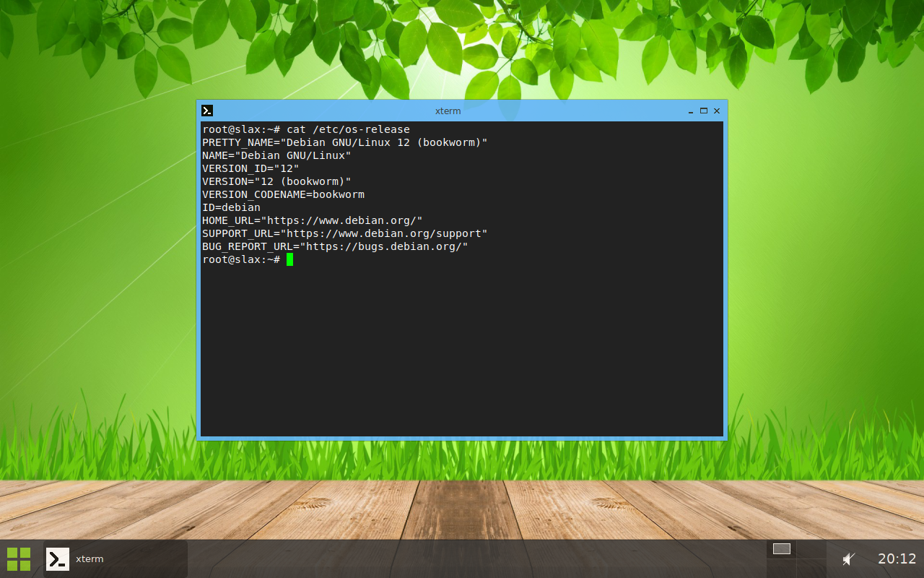
Task: Click the SUPPORT_URL line in terminal
Action: click(345, 233)
